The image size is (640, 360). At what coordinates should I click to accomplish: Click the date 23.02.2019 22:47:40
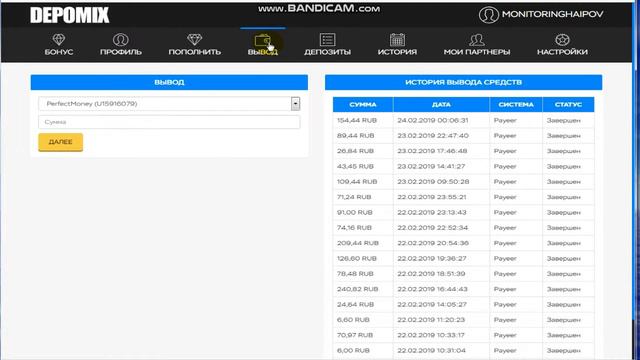[433, 136]
